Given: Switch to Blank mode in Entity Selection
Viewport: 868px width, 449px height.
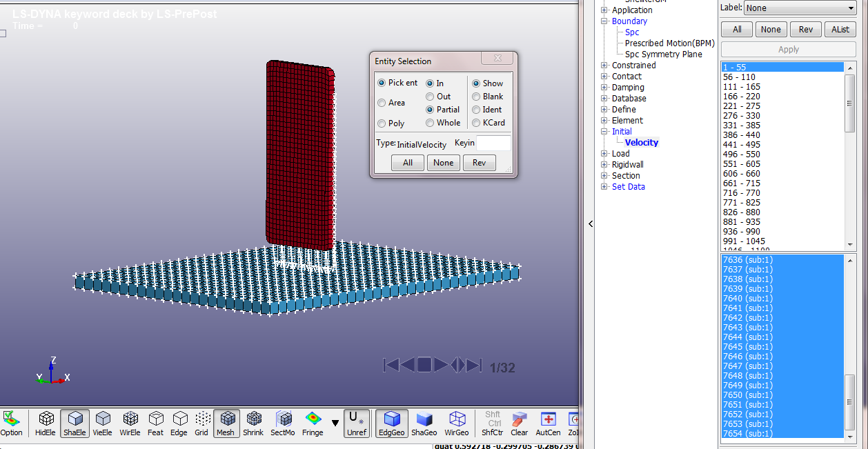Looking at the screenshot, I should coord(476,96).
